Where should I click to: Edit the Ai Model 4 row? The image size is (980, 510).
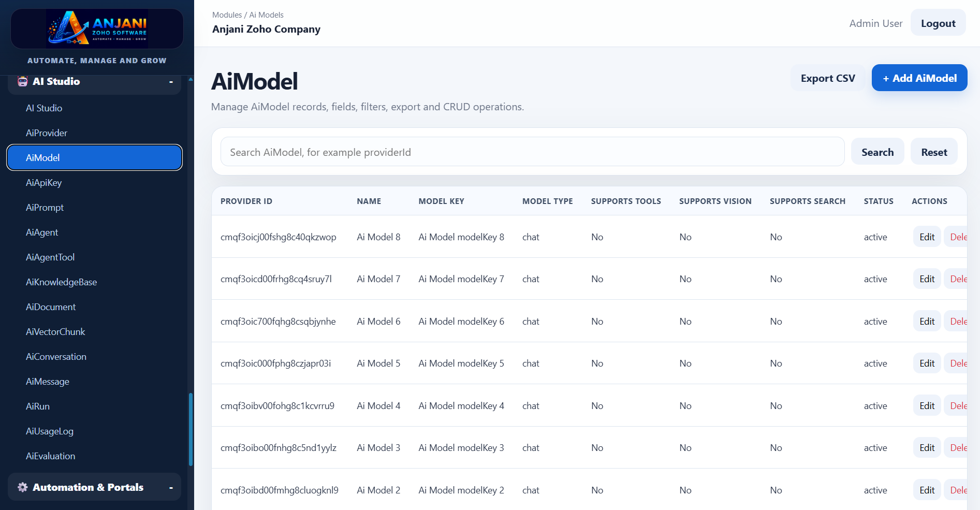927,405
